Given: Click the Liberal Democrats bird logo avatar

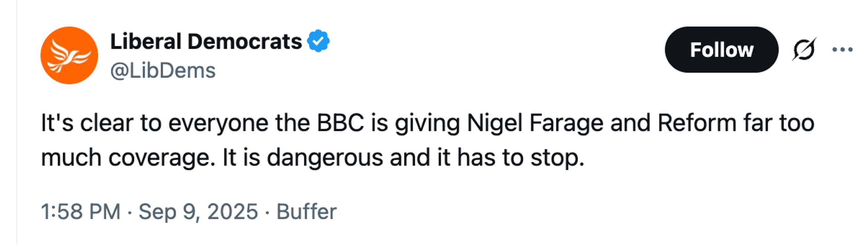Looking at the screenshot, I should click(69, 55).
